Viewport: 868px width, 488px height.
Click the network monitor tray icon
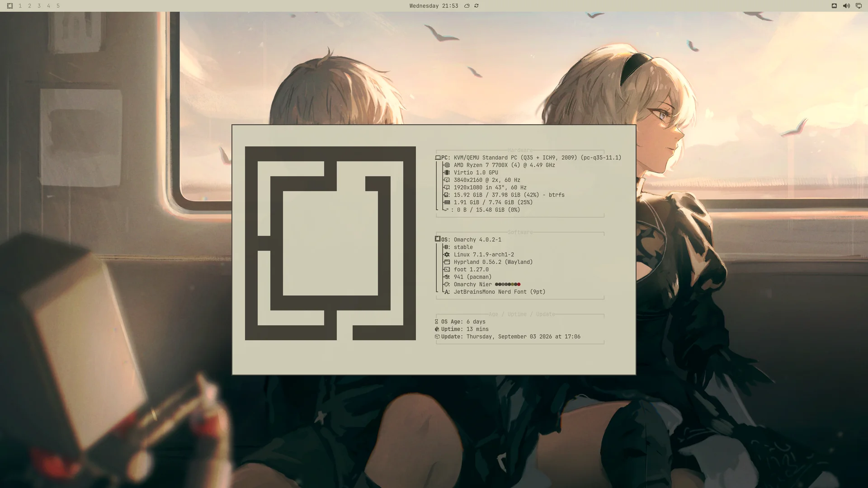[x=859, y=6]
